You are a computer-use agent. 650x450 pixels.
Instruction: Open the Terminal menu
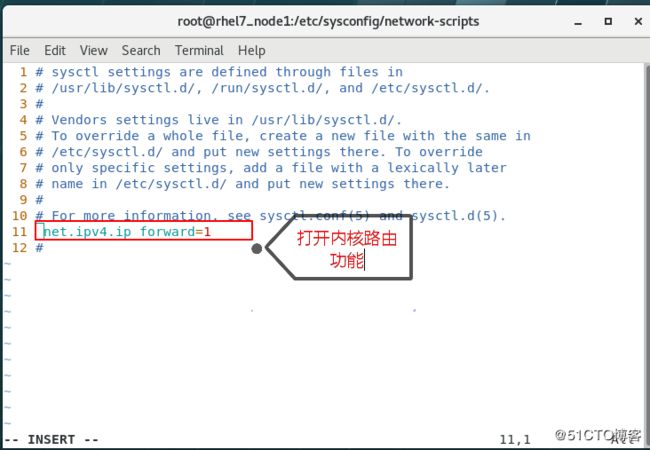[199, 51]
